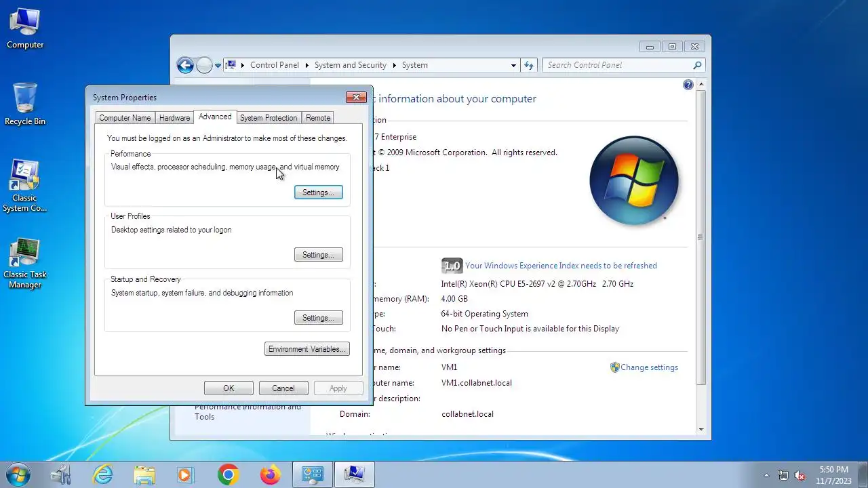The width and height of the screenshot is (868, 488).
Task: Confirm System Properties with OK
Action: [229, 388]
